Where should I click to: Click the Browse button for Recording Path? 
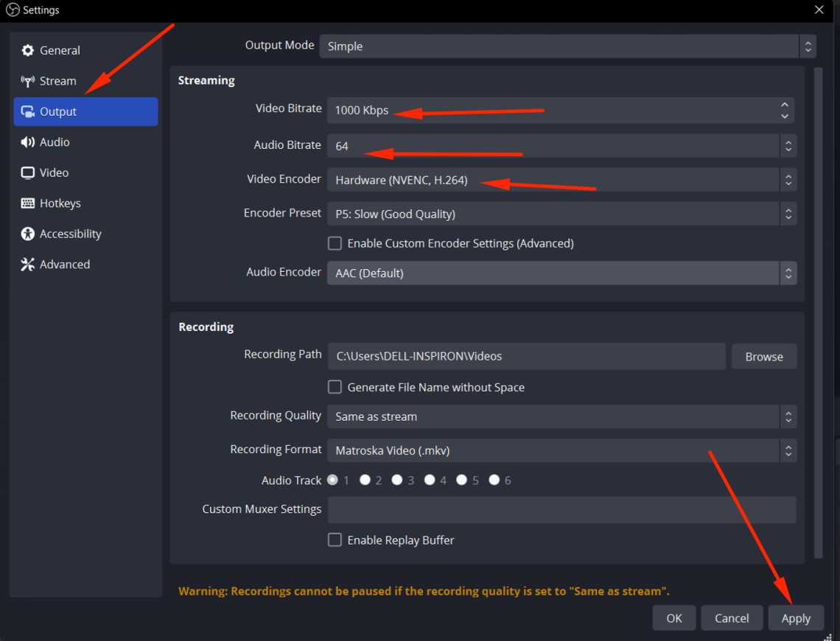764,357
